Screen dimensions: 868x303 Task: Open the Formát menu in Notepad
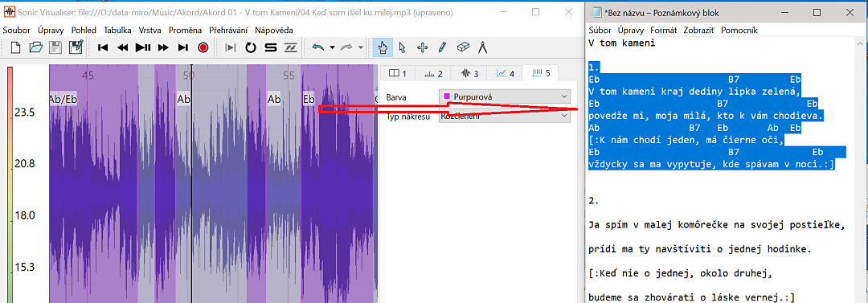pos(663,30)
